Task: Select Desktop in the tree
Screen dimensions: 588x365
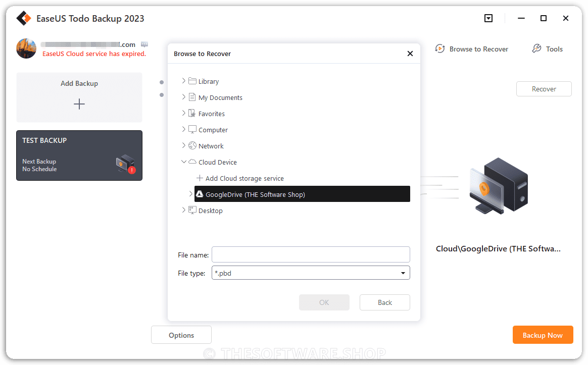Action: (x=210, y=211)
